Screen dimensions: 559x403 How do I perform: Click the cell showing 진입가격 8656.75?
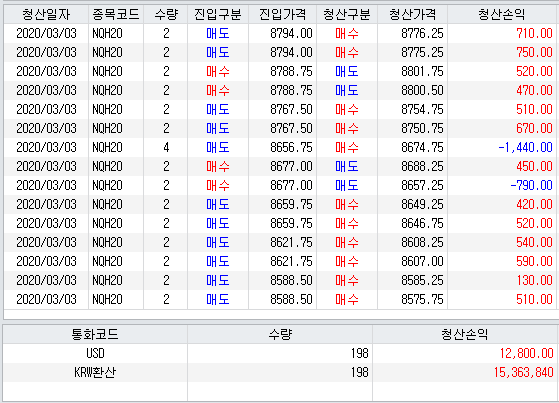coord(282,147)
